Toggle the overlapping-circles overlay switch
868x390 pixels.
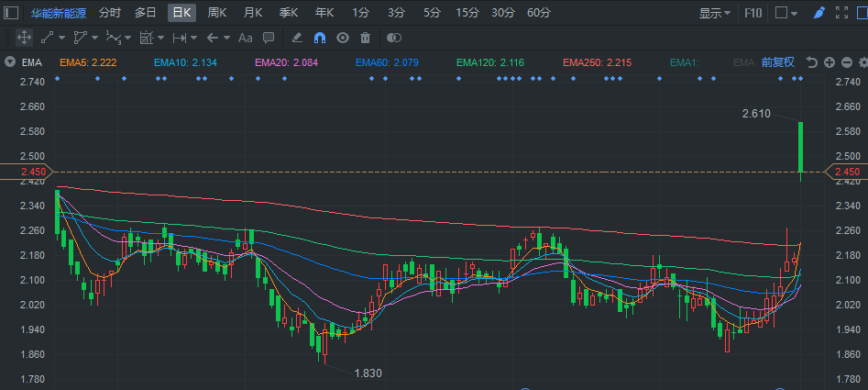[x=394, y=38]
